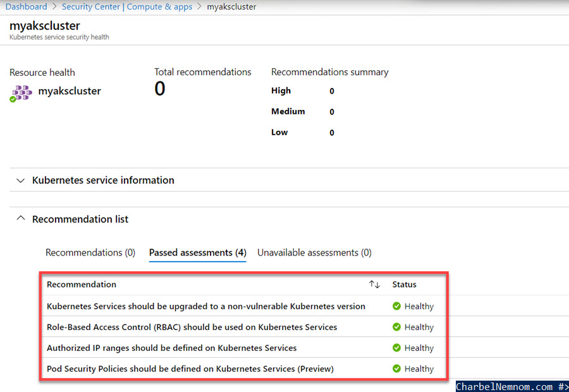Expand Kubernetes service information section
This screenshot has height=392, width=569.
click(21, 180)
